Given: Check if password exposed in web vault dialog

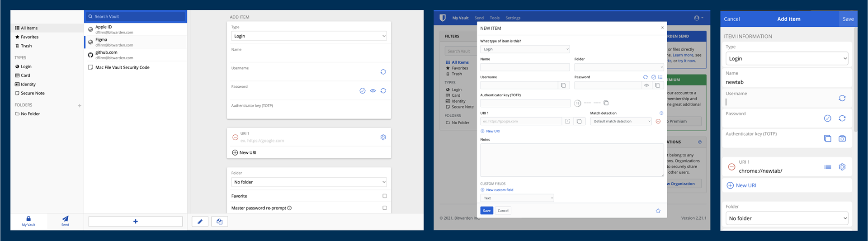Looking at the screenshot, I should click(653, 77).
